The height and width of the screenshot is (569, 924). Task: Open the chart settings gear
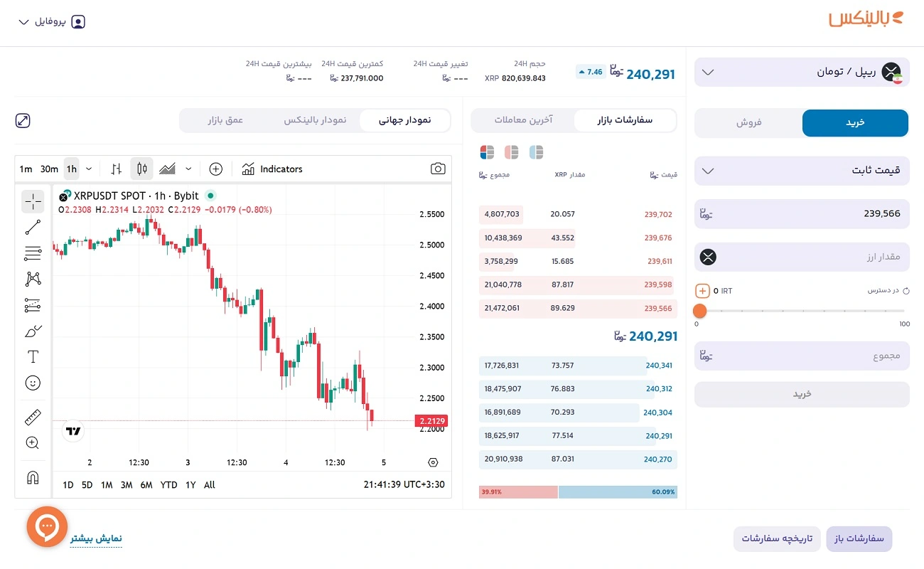pos(433,462)
